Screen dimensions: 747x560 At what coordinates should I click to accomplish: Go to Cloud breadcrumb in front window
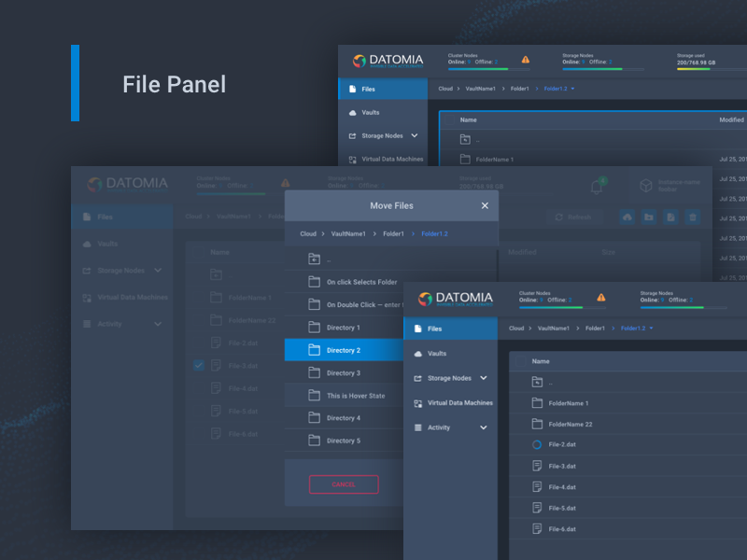click(x=516, y=329)
